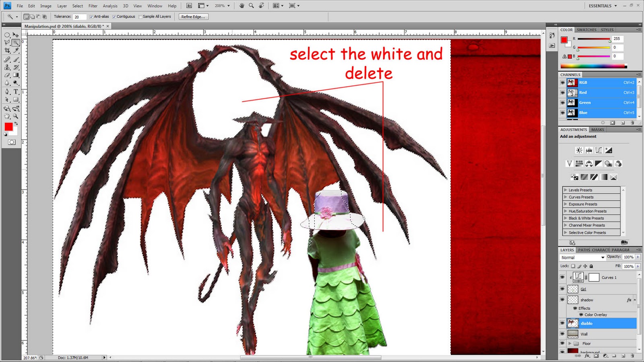The image size is (644, 362).
Task: Switch to the Swatches tab
Action: click(586, 30)
